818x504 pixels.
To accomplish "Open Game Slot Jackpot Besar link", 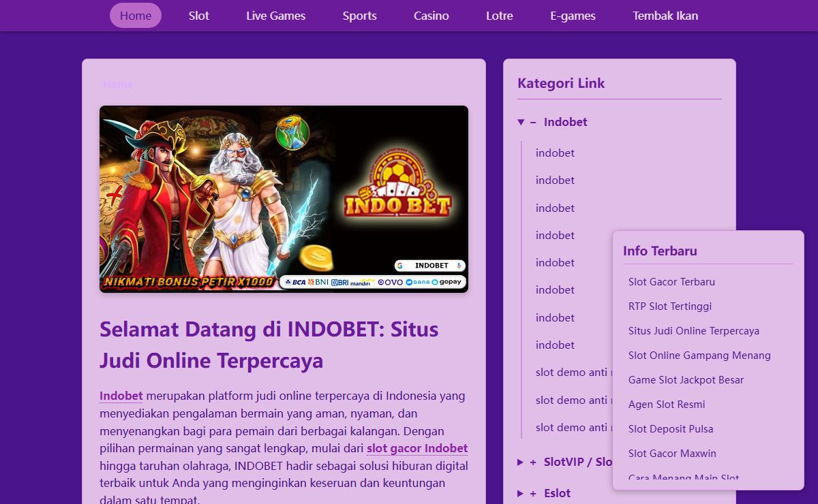I will click(686, 379).
